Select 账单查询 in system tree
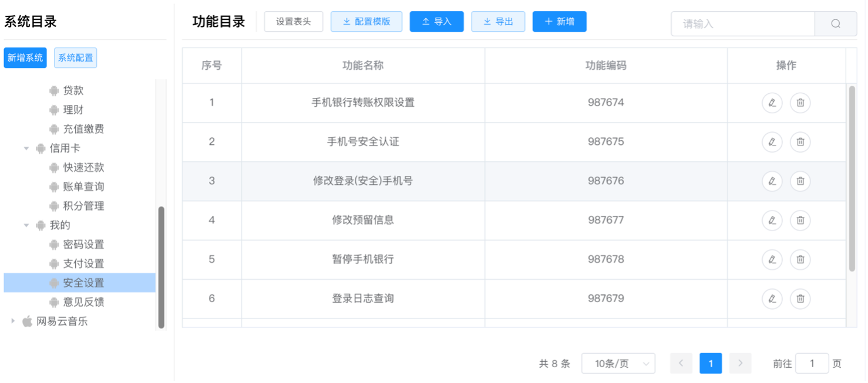Screen dimensions: 868x383 [x=83, y=187]
